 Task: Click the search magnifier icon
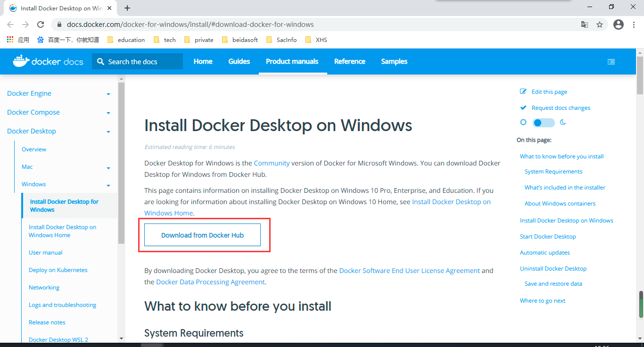coord(100,62)
